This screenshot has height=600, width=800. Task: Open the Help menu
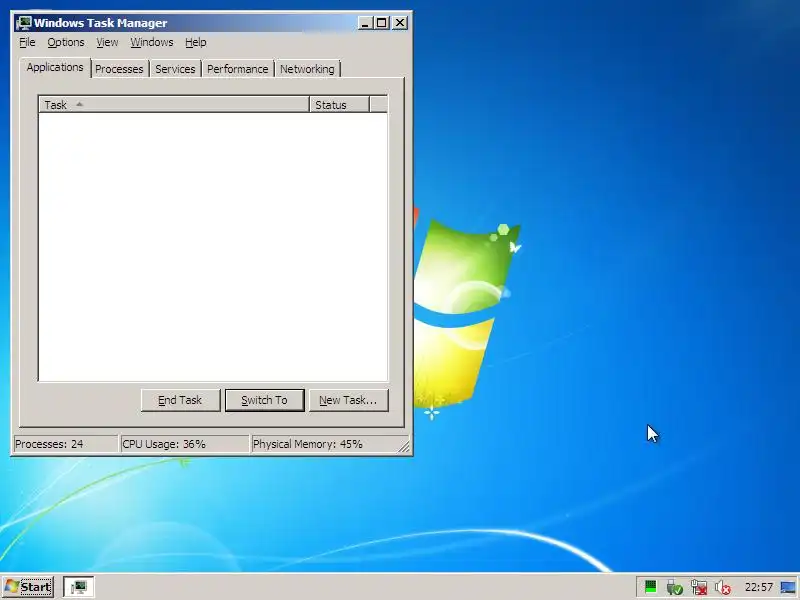tap(196, 42)
